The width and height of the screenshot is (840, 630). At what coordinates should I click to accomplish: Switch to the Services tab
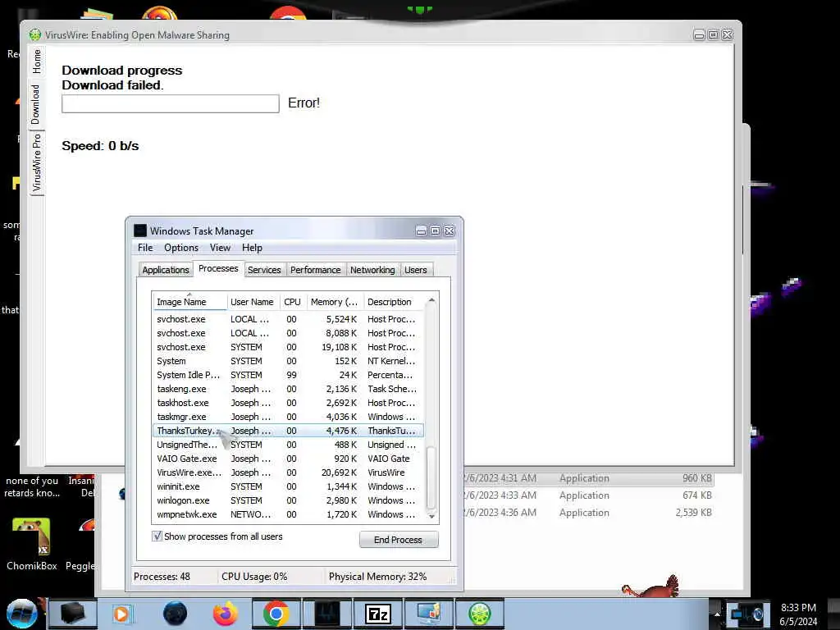(264, 269)
